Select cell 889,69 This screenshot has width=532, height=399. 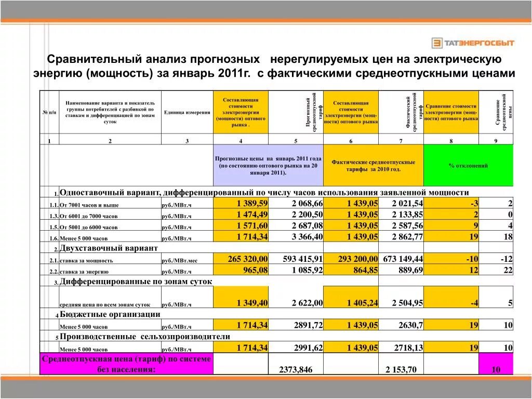[401, 270]
